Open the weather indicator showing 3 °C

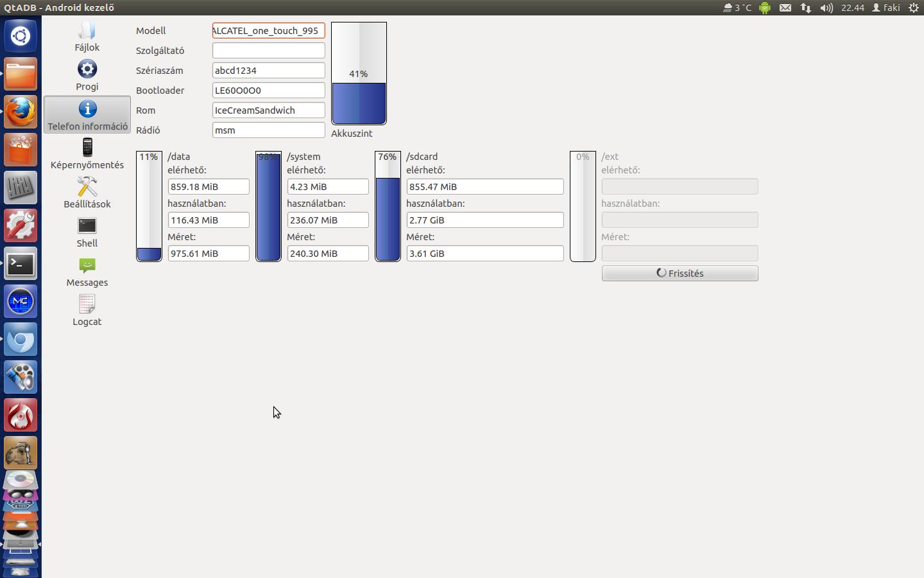(737, 8)
